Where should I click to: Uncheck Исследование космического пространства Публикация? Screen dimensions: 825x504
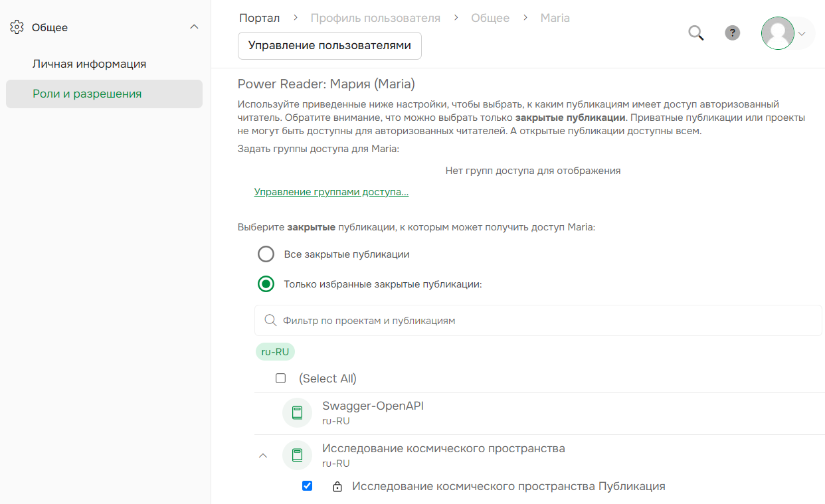(x=307, y=485)
